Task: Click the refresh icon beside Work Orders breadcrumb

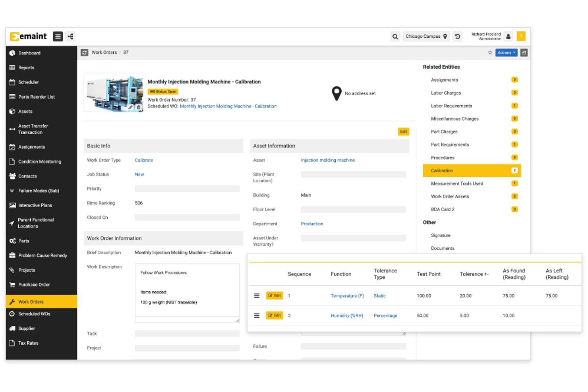Action: tap(85, 52)
